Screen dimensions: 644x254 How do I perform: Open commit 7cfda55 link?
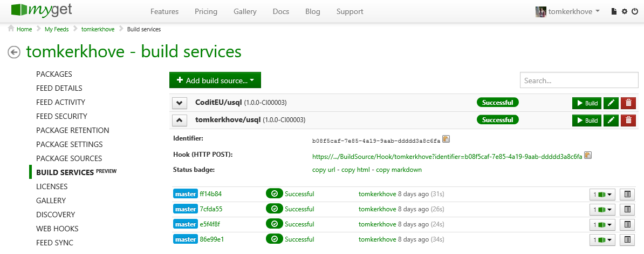[211, 209]
